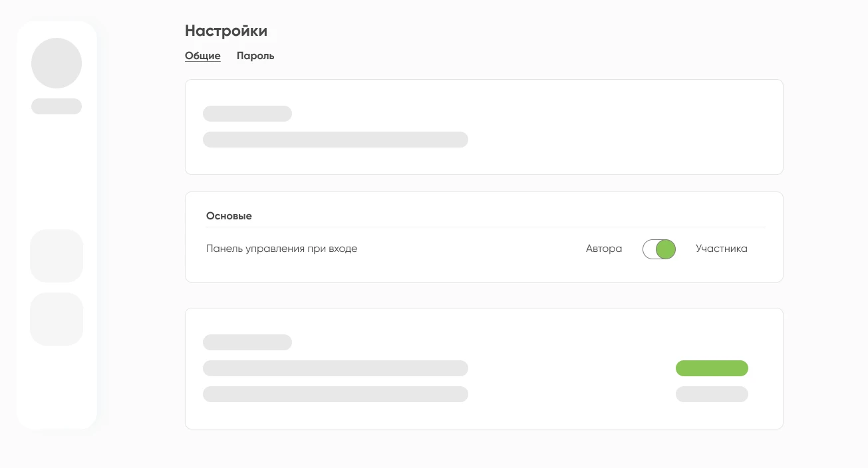Click the empty sidebar area between username and tiles

coord(57,172)
